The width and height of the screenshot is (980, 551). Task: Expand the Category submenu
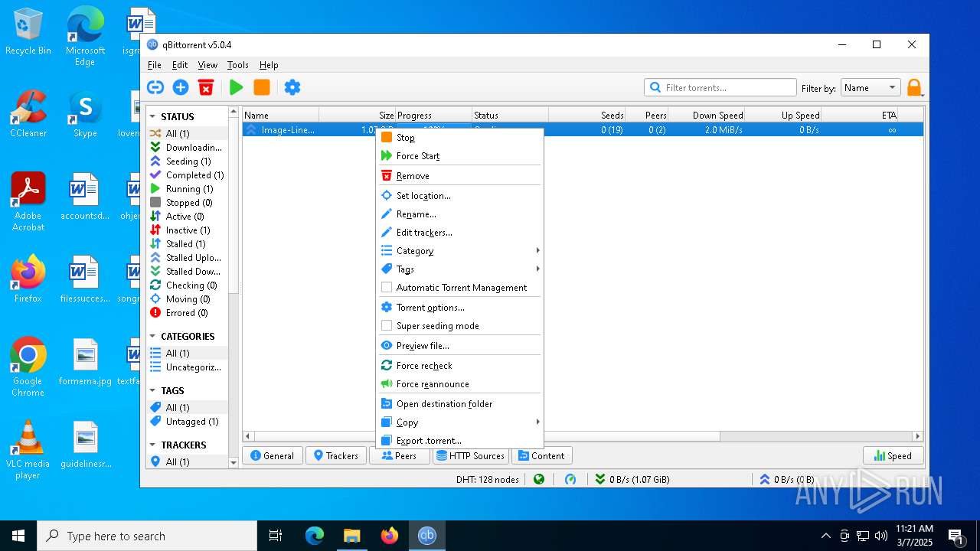pyautogui.click(x=459, y=251)
